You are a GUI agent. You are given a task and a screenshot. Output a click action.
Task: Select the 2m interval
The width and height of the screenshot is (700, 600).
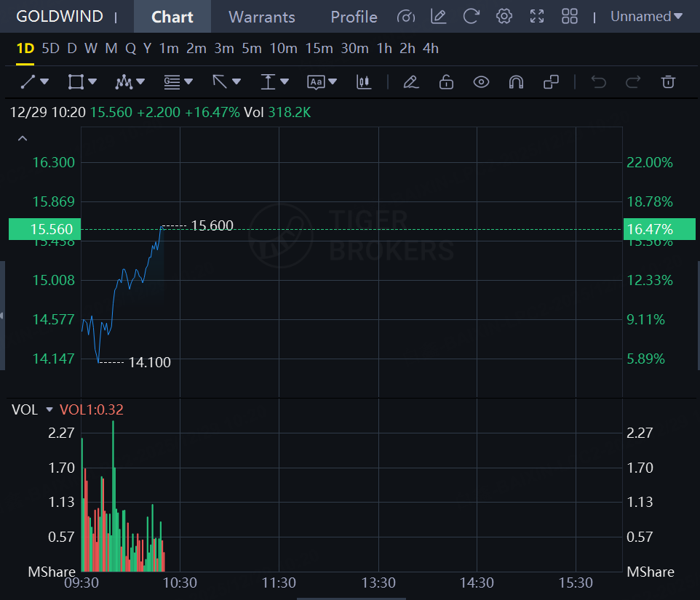[196, 48]
